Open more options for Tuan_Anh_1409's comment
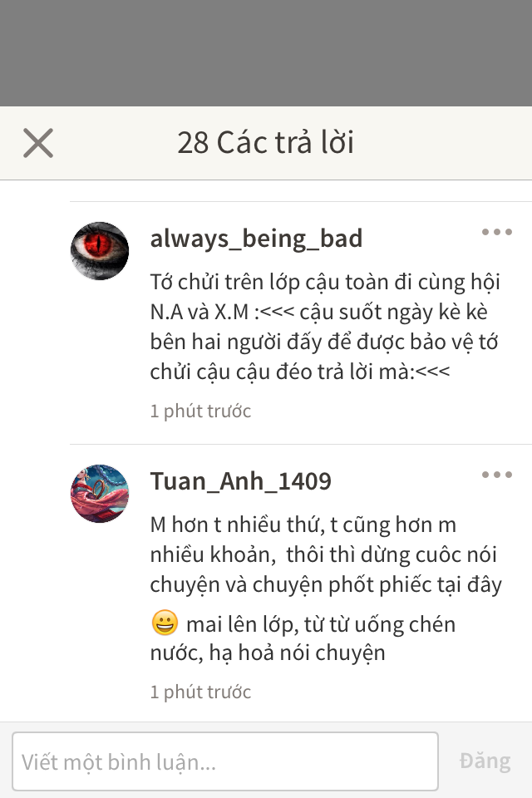 pyautogui.click(x=497, y=475)
